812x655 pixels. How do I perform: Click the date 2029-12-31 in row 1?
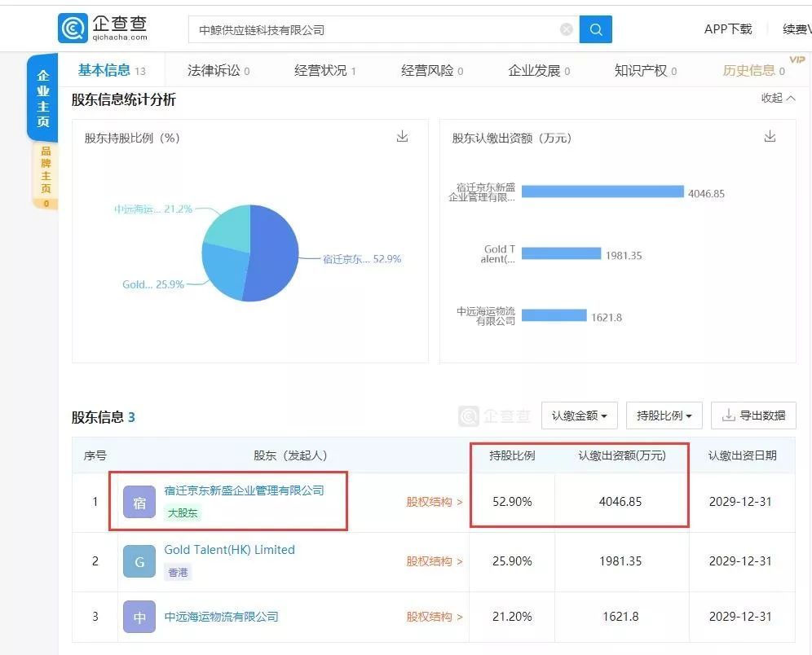pos(740,502)
